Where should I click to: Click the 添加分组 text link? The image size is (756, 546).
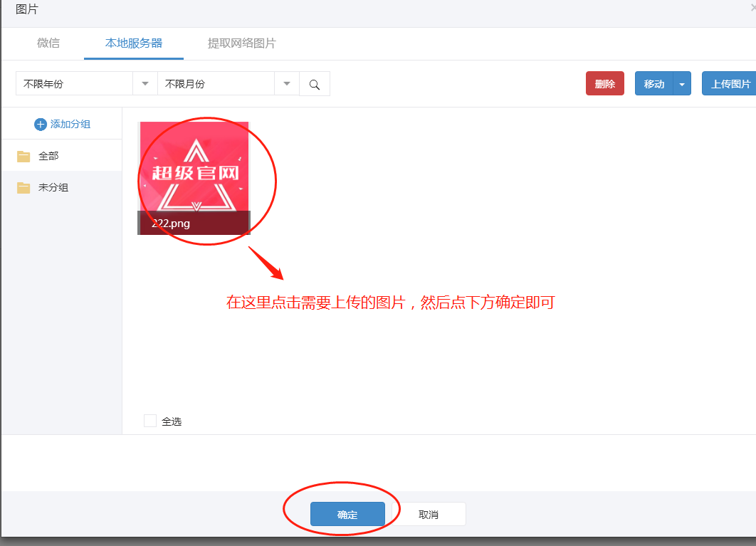(70, 125)
